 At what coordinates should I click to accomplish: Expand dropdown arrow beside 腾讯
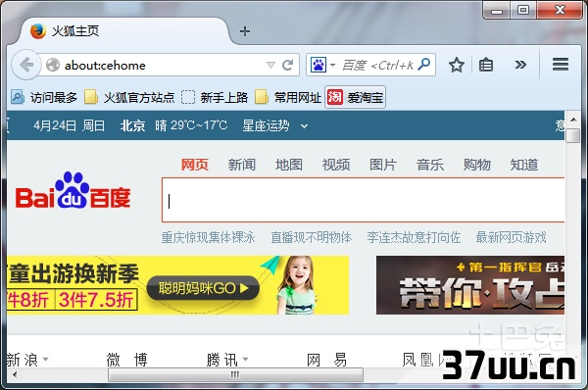tap(245, 359)
